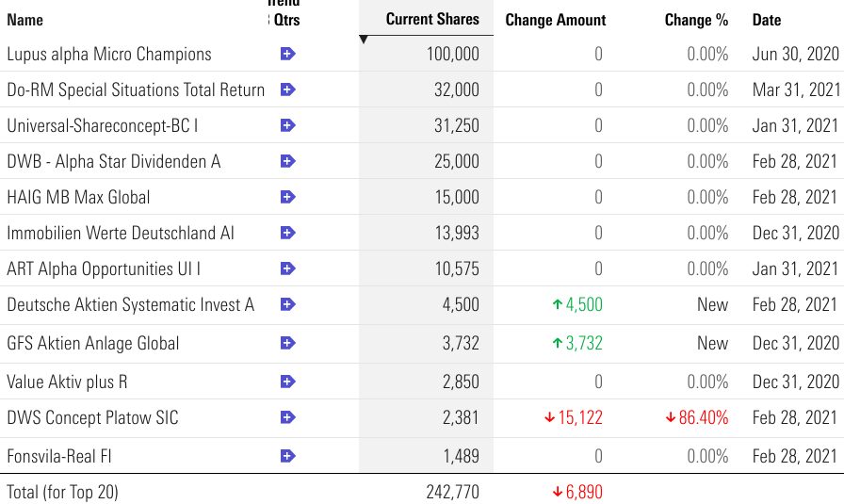Sort by Change Amount column header
The height and width of the screenshot is (504, 844).
(555, 20)
